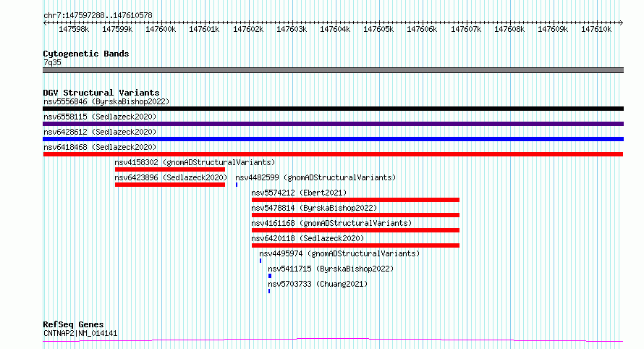Viewport: 644px width, 349px height.
Task: Click the nsv4158302 red variant bar
Action: (170, 169)
